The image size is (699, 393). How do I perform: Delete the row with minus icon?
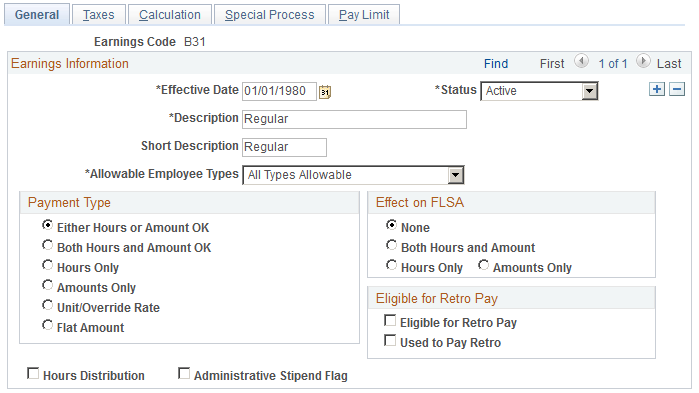pyautogui.click(x=677, y=89)
